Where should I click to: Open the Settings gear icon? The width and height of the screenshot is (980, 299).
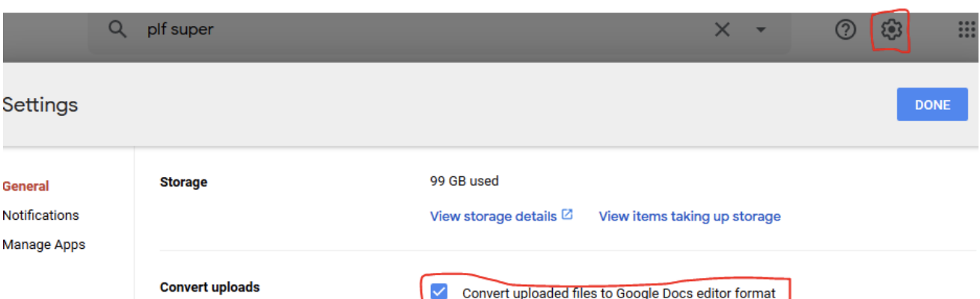point(891,30)
